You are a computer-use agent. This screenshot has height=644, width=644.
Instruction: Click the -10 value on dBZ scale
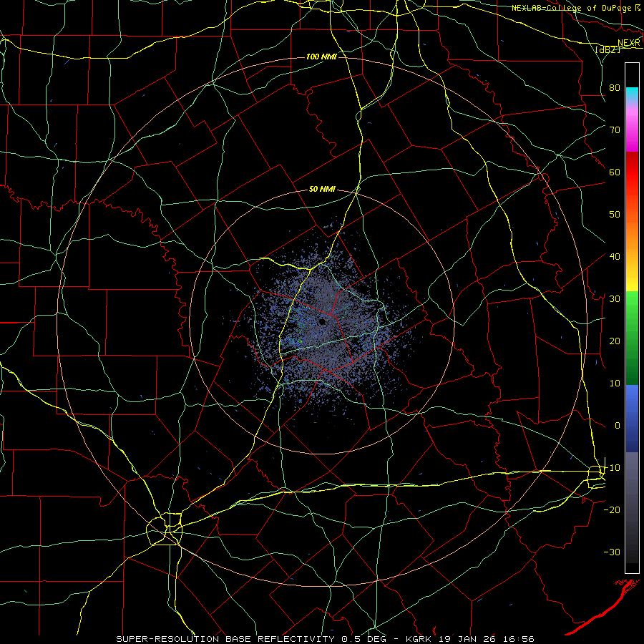click(612, 468)
